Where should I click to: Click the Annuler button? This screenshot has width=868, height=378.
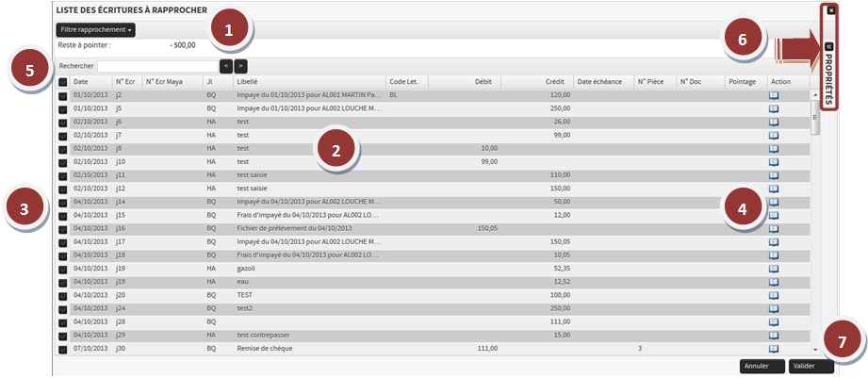click(x=762, y=367)
